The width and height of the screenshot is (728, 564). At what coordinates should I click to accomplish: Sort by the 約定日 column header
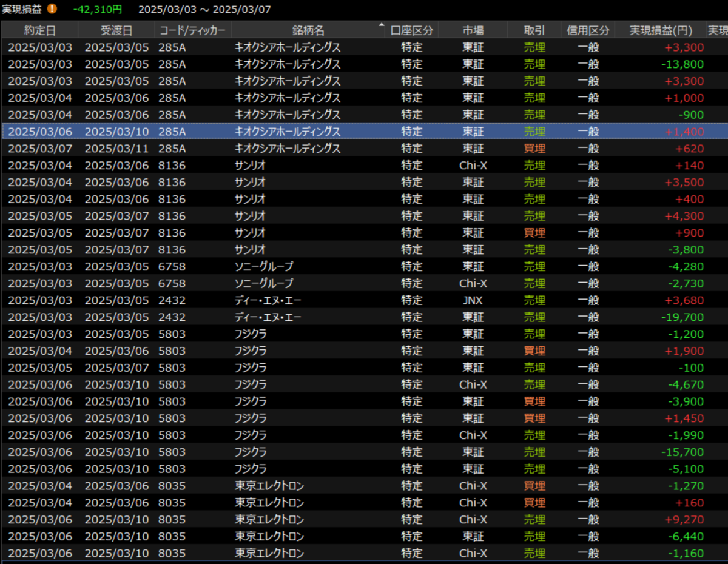(40, 30)
